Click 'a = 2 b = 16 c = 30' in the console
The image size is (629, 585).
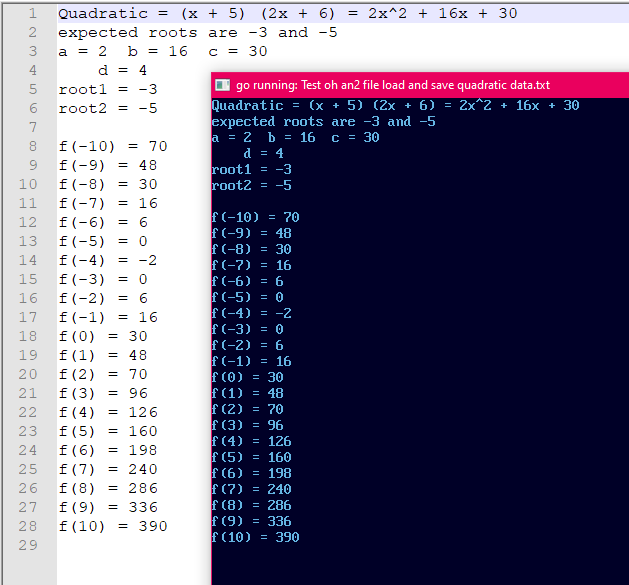(296, 138)
